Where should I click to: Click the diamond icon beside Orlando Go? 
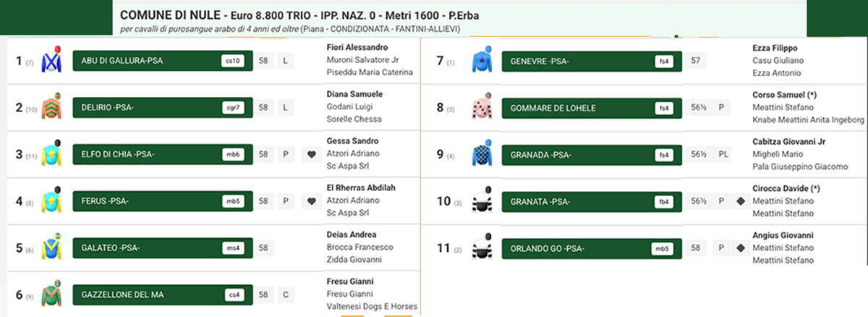tap(741, 248)
